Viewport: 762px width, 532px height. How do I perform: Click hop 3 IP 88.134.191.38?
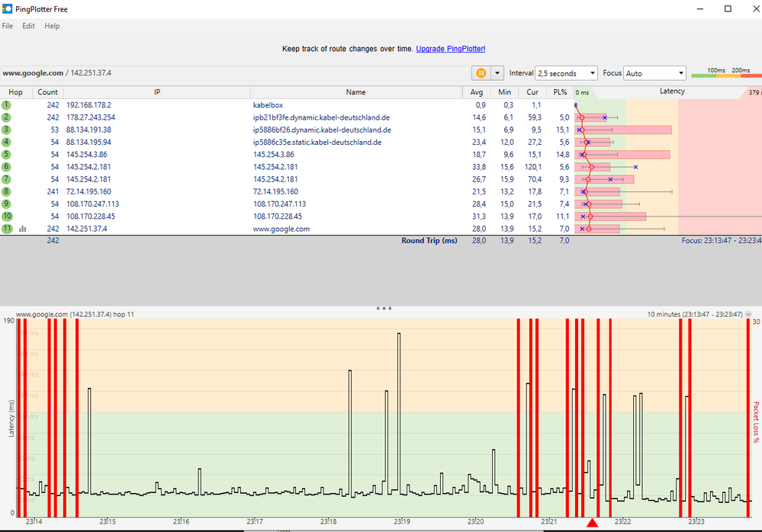(88, 130)
